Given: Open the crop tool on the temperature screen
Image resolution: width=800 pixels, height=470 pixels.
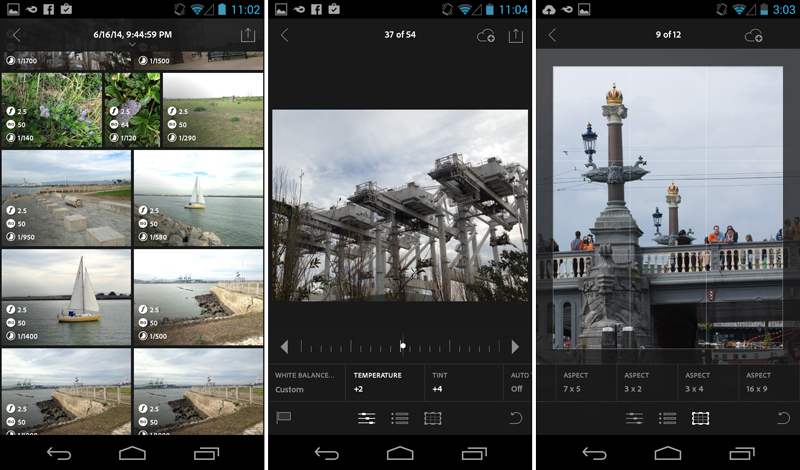Looking at the screenshot, I should point(433,418).
